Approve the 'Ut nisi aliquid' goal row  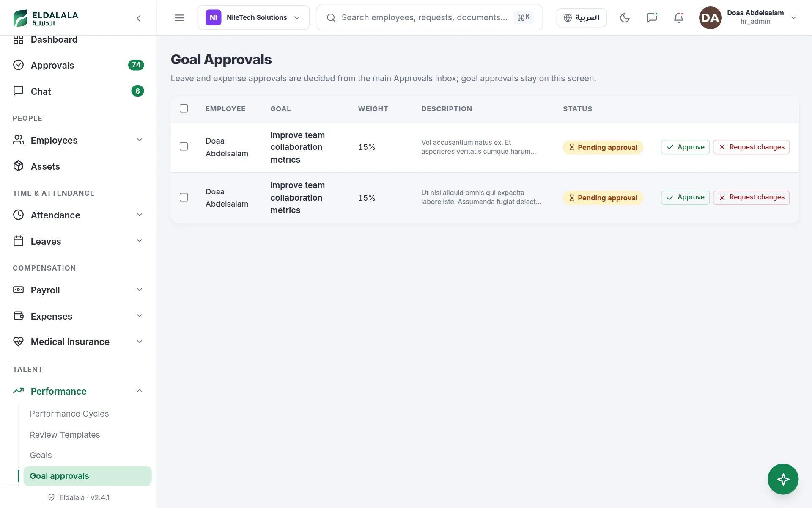(685, 197)
